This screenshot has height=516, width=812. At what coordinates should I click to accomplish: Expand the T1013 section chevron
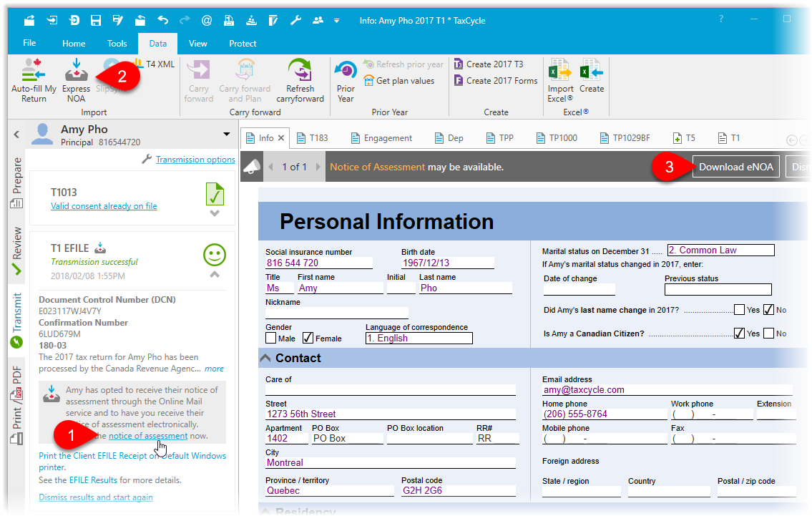click(x=215, y=213)
